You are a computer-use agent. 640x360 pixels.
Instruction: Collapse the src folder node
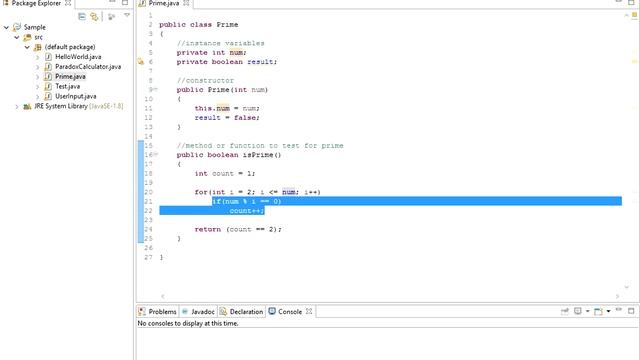[x=17, y=37]
